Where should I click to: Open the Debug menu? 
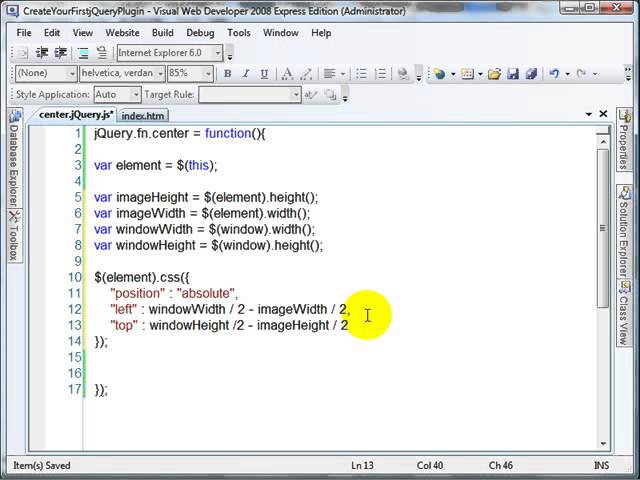(200, 33)
